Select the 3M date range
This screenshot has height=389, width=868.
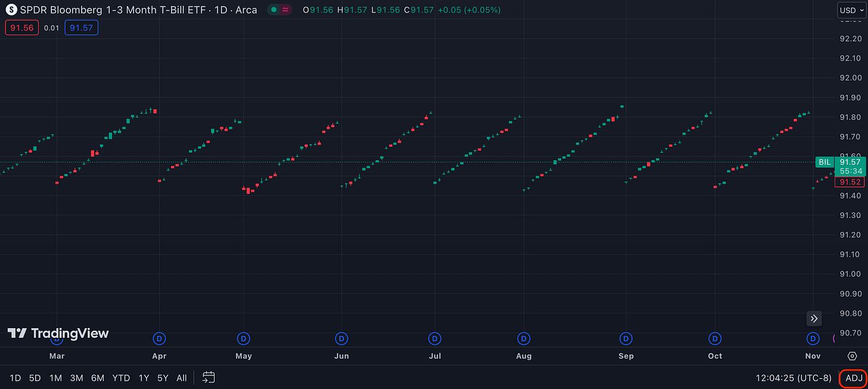(76, 378)
